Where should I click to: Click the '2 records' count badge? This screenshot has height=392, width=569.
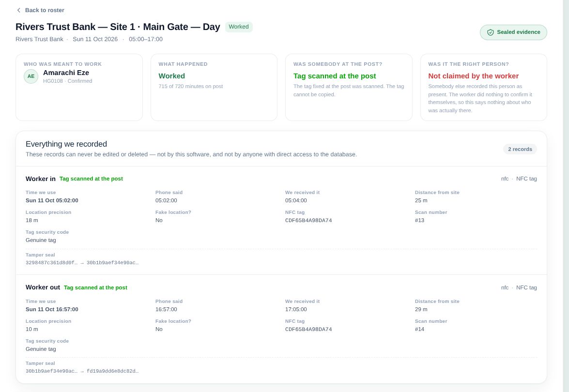pyautogui.click(x=520, y=149)
